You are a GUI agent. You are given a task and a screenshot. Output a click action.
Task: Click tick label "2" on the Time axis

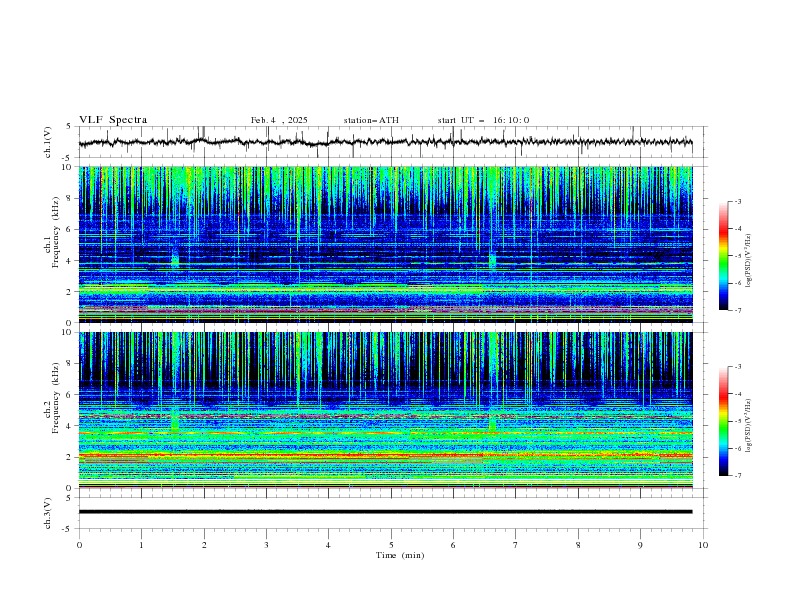(204, 545)
